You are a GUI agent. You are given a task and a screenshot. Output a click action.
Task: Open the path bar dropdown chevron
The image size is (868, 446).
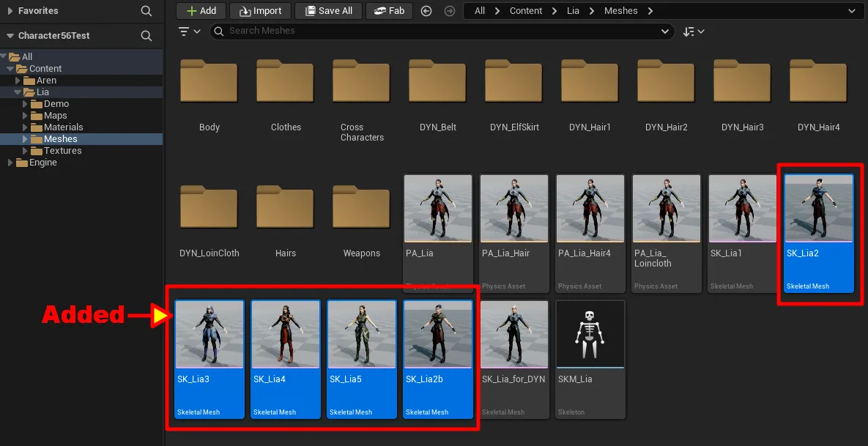point(852,11)
